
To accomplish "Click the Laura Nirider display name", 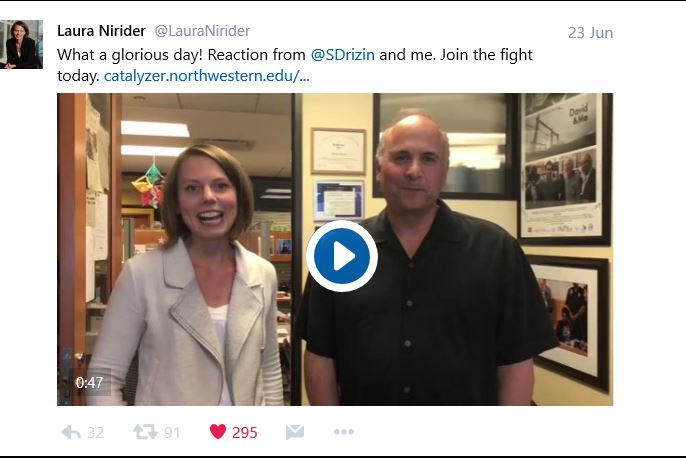I will coord(101,31).
